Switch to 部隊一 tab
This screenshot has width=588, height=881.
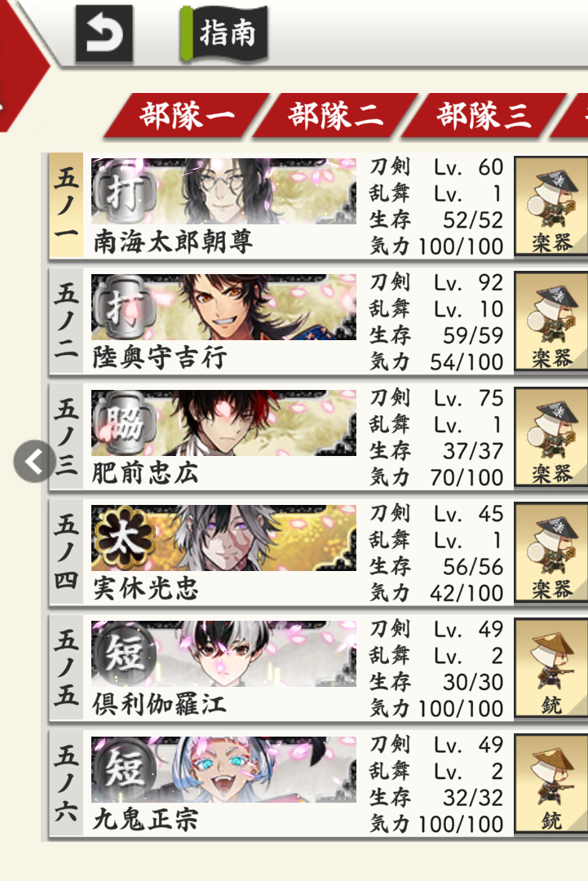point(187,115)
